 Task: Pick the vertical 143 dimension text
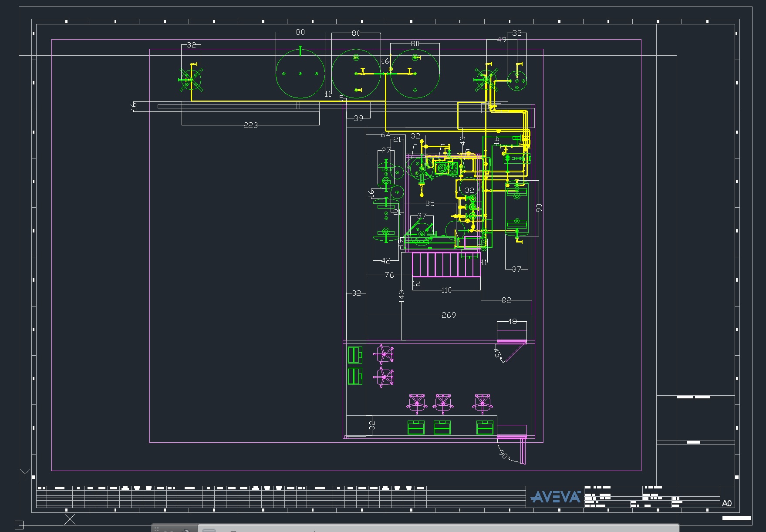402,296
